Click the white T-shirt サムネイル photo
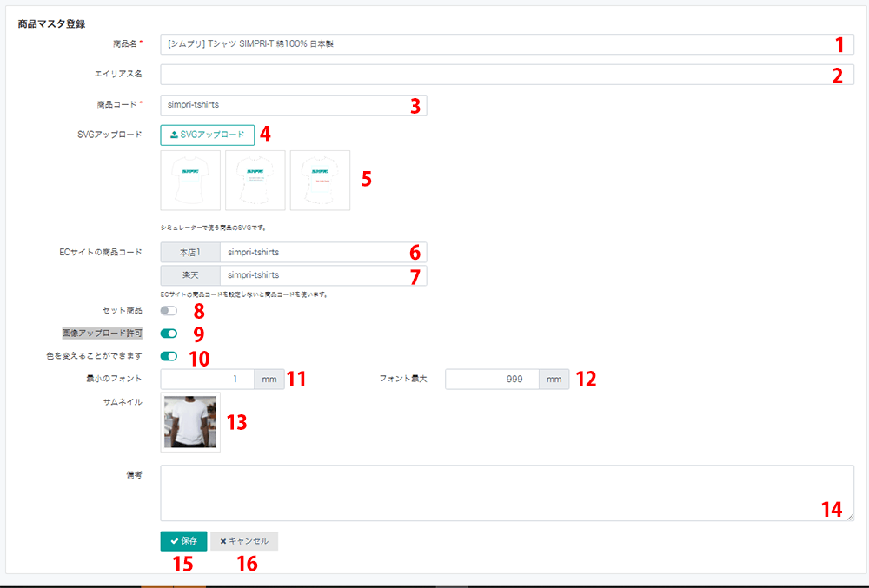This screenshot has width=869, height=588. [x=190, y=421]
